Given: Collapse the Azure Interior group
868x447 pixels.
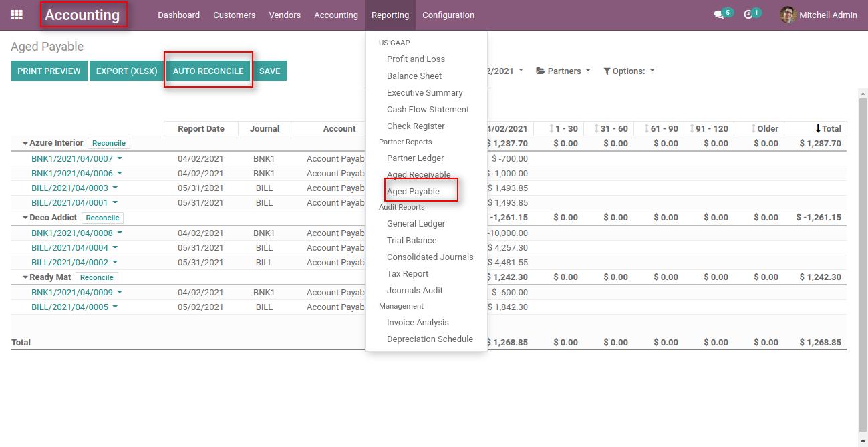Looking at the screenshot, I should pos(25,143).
